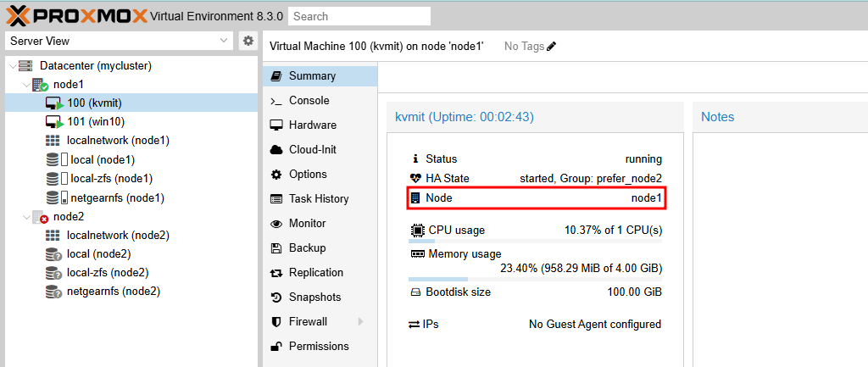Screen dimensions: 868x367
Task: Click the kvmit uptime panel title
Action: (x=464, y=117)
